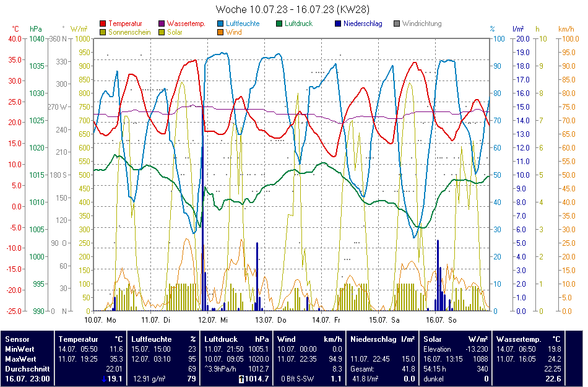Screen dimensions: 588x387
Task: Click the air pressure trend up arrow
Action: [x=241, y=378]
